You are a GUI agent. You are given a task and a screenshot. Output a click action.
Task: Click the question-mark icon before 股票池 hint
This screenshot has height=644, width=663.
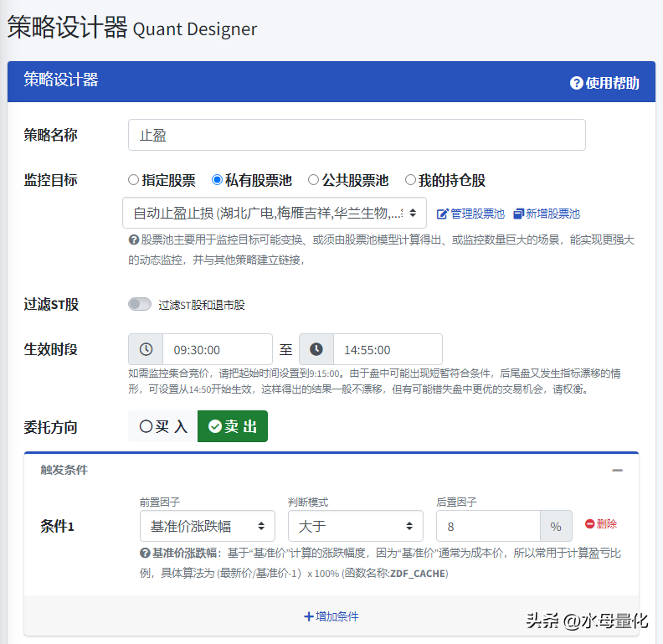134,240
